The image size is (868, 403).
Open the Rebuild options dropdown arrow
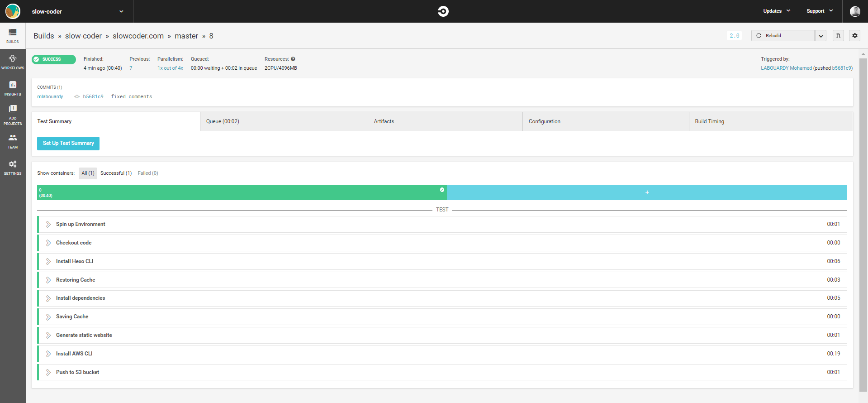[821, 36]
